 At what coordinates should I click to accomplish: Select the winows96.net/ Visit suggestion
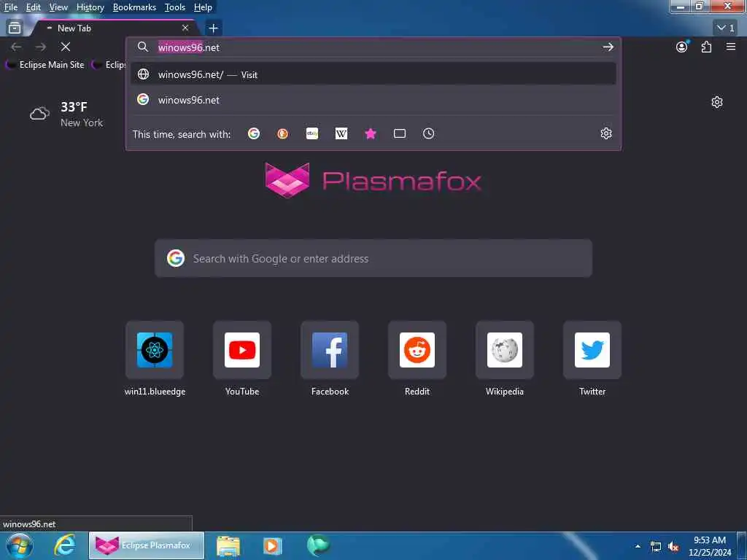(373, 74)
